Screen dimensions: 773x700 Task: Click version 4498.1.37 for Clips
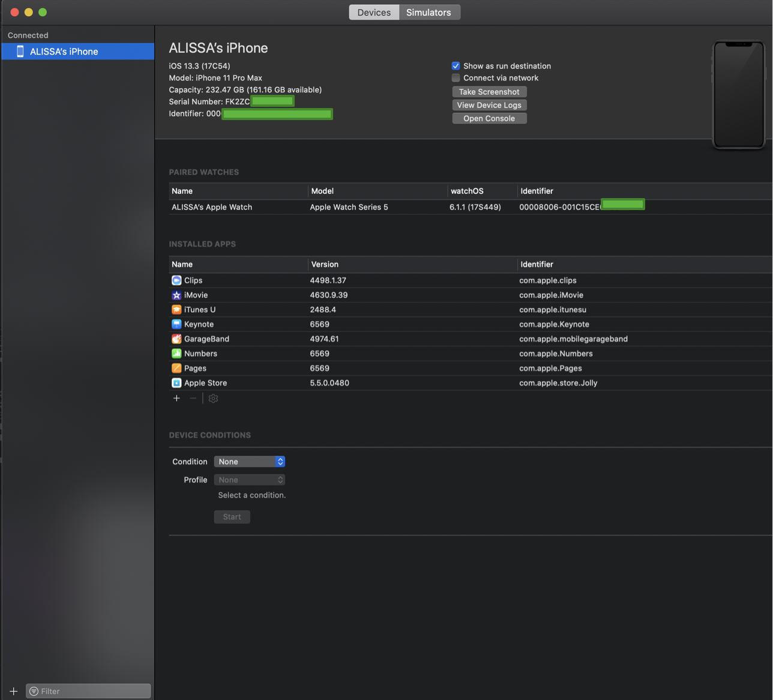(x=328, y=280)
